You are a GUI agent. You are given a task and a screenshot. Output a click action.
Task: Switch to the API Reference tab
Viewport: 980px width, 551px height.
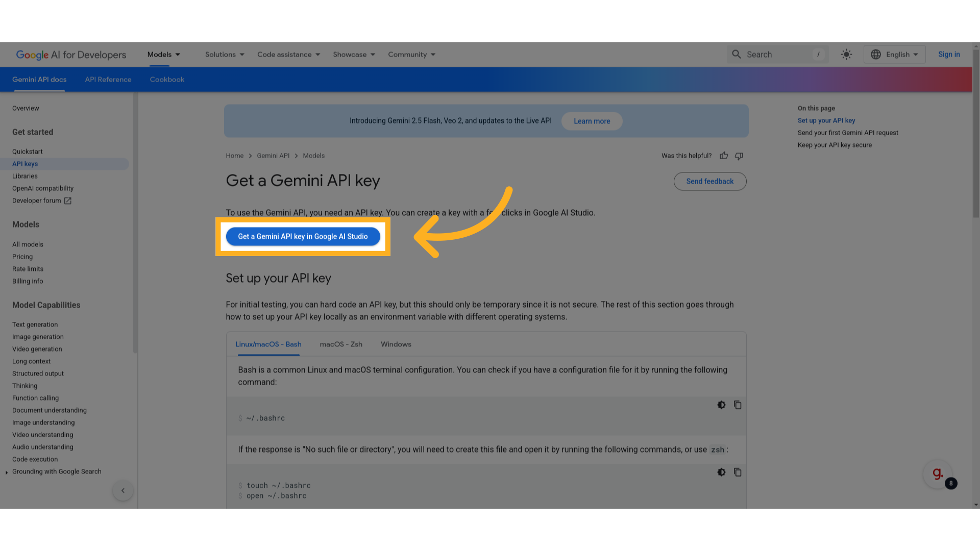[x=108, y=80]
